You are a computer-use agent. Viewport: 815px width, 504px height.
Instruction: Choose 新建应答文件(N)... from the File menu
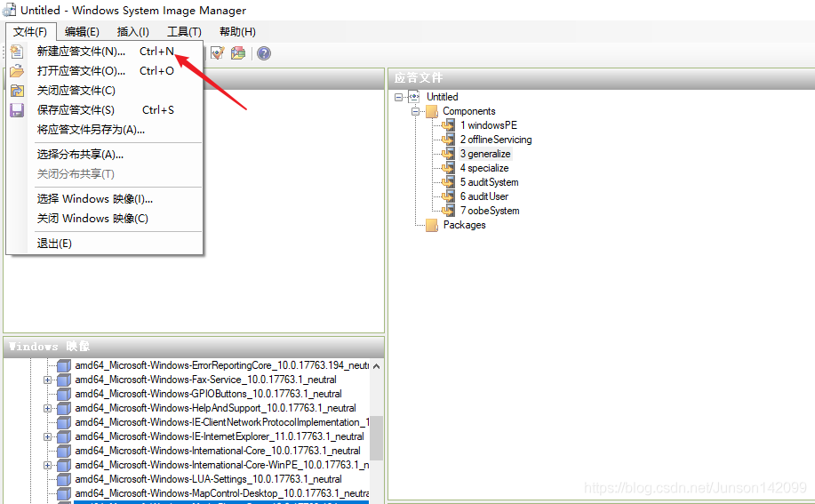click(105, 52)
